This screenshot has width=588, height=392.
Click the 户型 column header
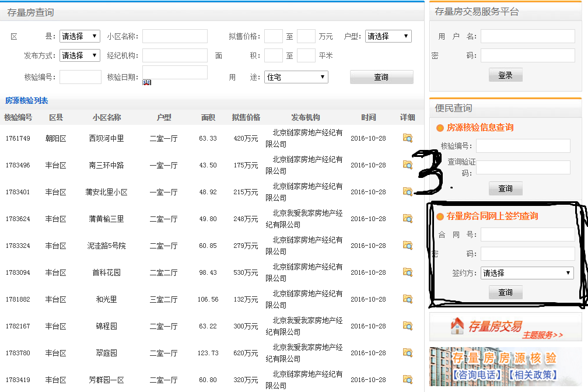[x=163, y=117]
